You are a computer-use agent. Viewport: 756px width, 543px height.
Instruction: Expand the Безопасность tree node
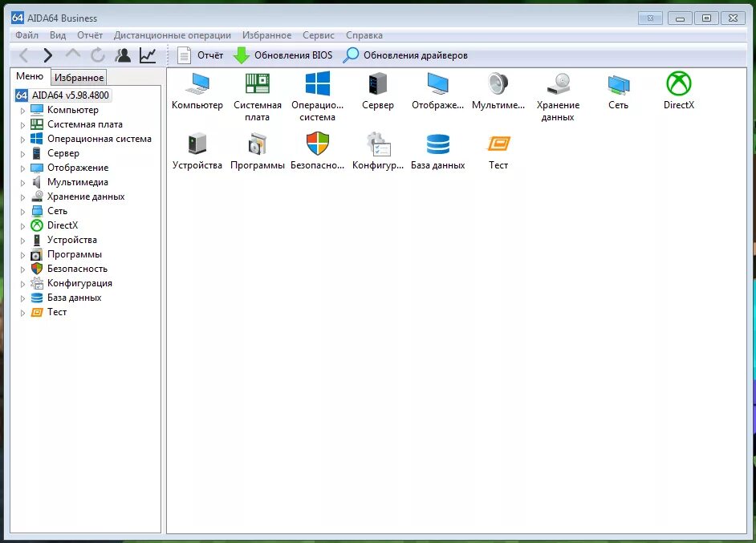(22, 269)
